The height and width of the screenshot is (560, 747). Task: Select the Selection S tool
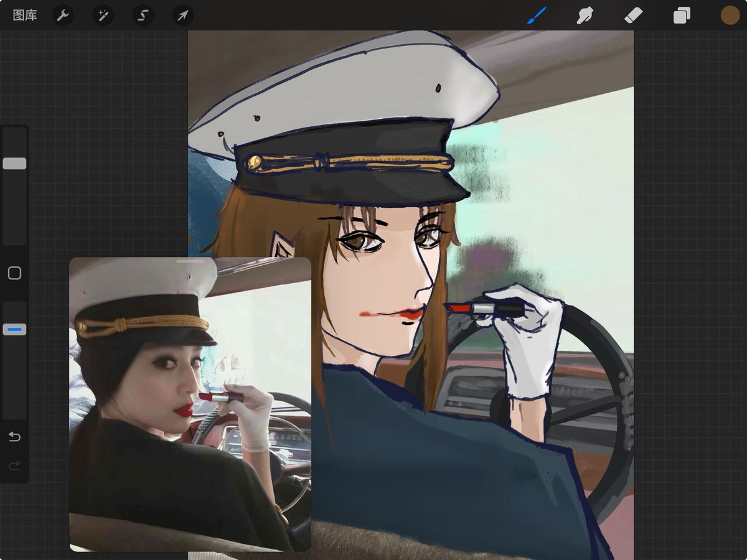click(x=143, y=16)
